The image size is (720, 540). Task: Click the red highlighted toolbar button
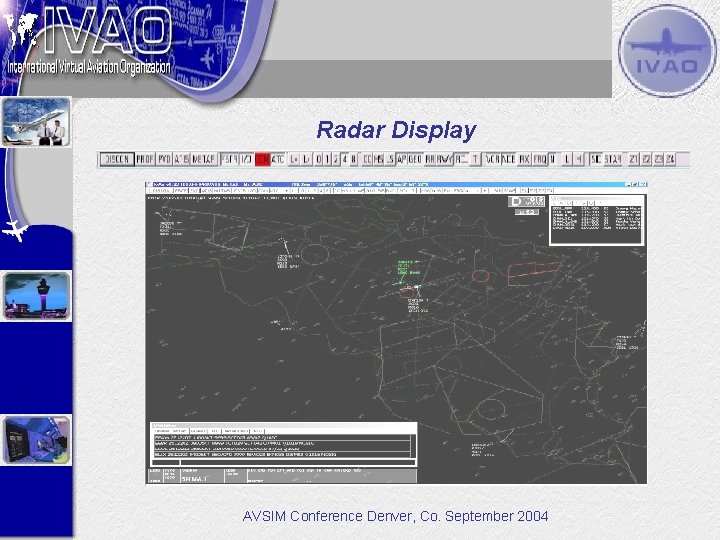tap(263, 159)
